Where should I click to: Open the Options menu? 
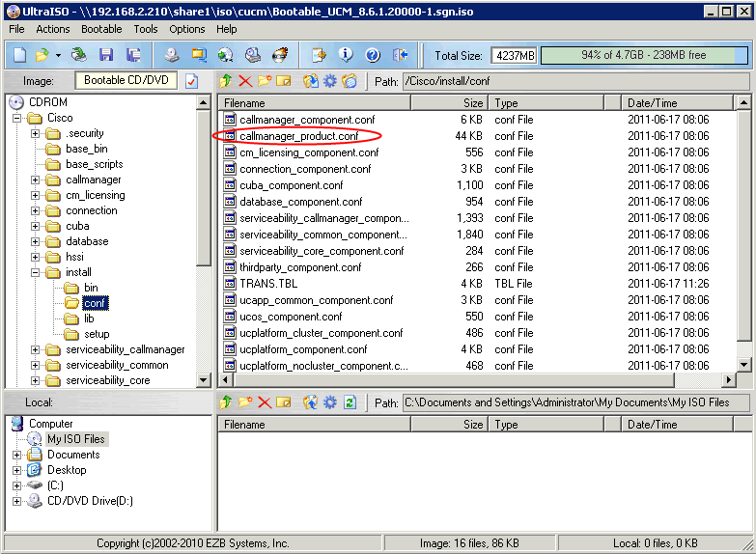186,29
